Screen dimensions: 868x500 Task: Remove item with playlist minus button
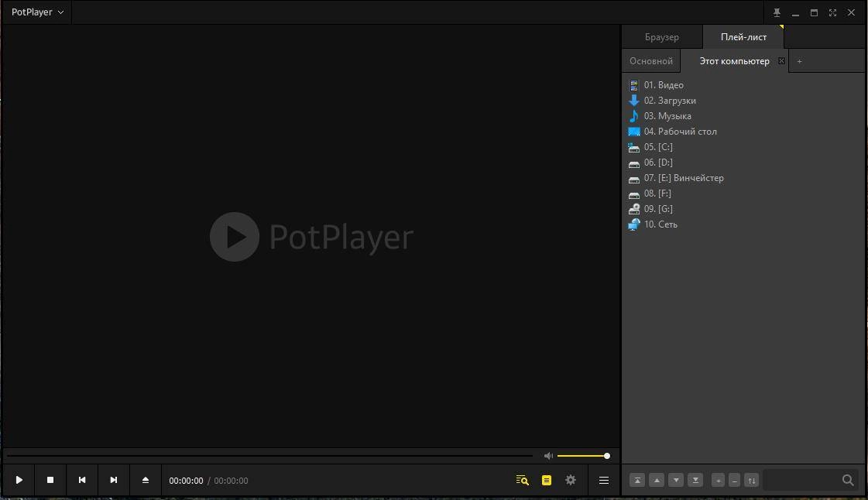[x=735, y=480]
